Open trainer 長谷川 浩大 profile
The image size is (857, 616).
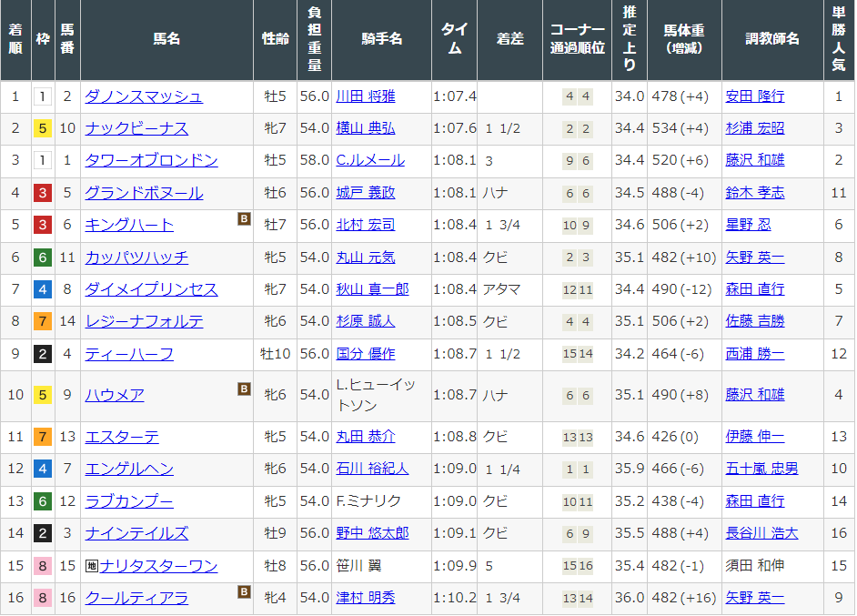pos(761,533)
